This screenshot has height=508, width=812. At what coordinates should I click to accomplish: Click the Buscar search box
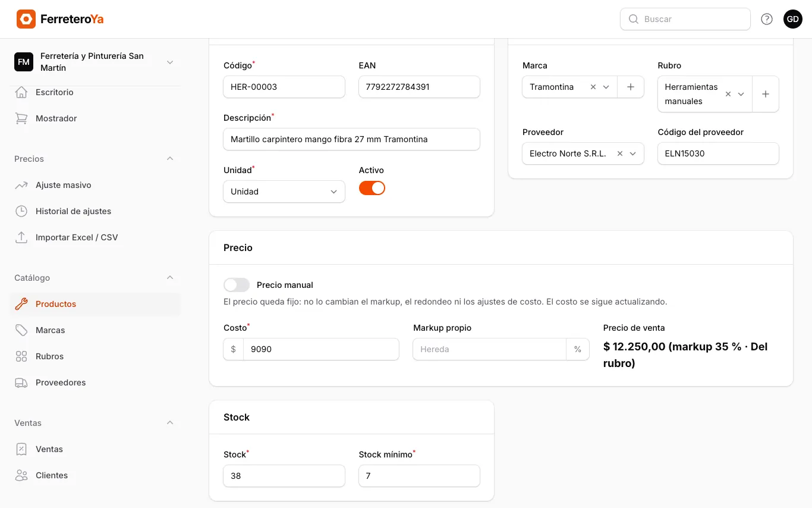[685, 19]
